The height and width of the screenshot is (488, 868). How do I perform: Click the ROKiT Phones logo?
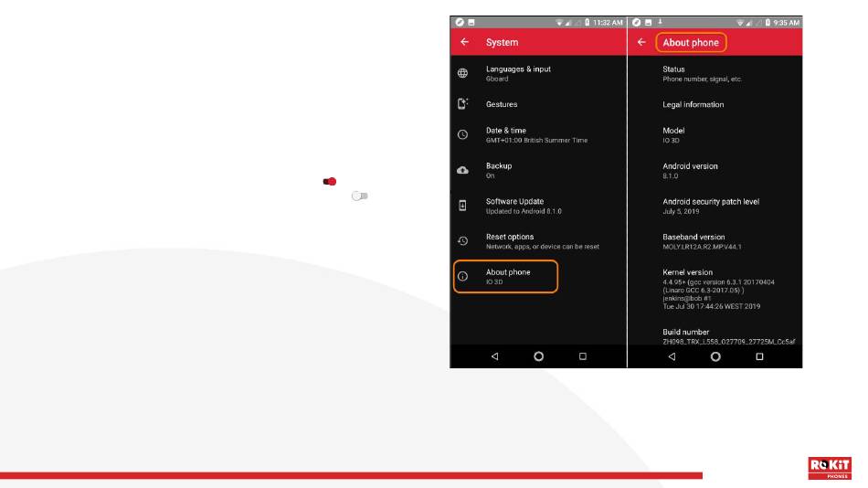830,468
